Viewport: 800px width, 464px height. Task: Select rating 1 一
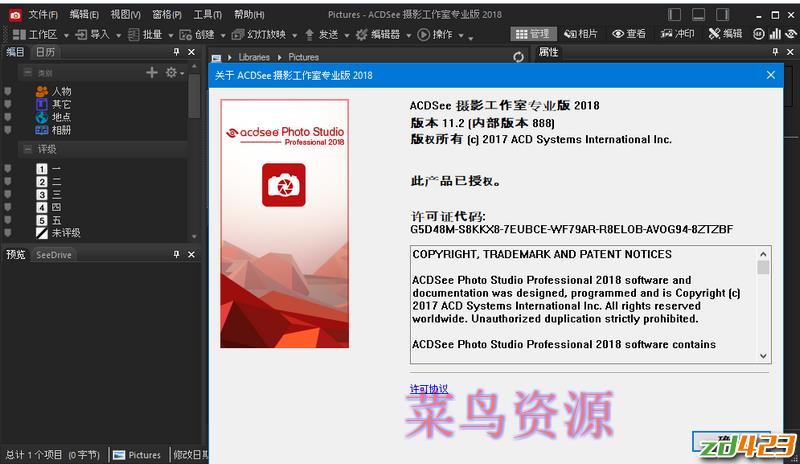pos(49,168)
